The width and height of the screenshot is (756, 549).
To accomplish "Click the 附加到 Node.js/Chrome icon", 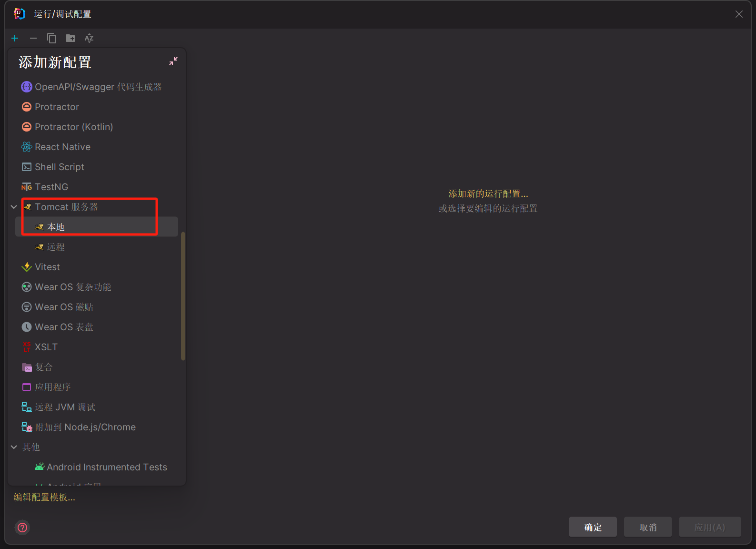I will pos(27,427).
